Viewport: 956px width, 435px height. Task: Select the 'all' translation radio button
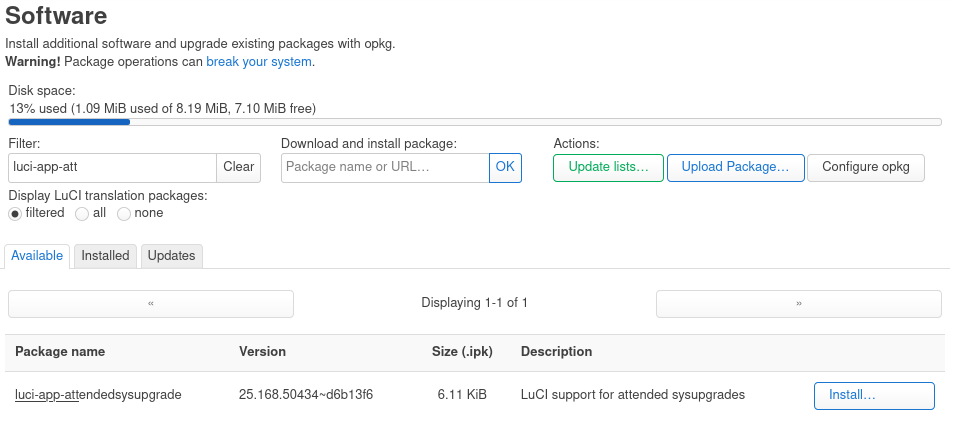[82, 214]
